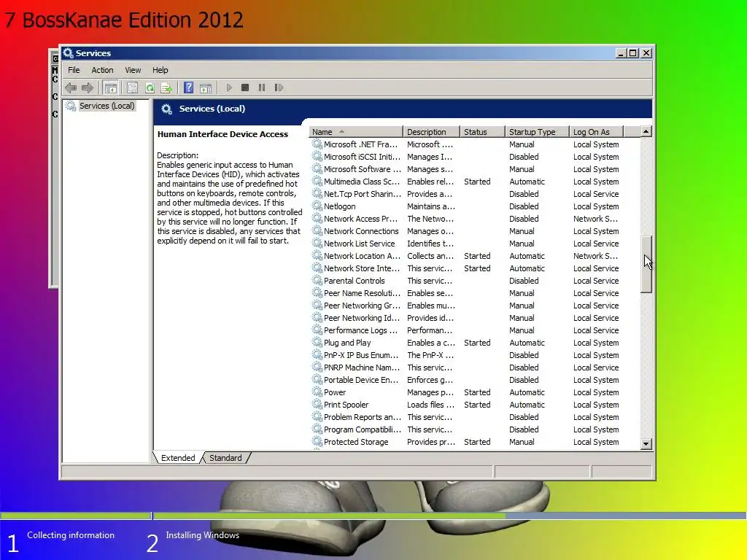The image size is (747, 560).
Task: Click the scrollbar up arrow
Action: point(646,131)
